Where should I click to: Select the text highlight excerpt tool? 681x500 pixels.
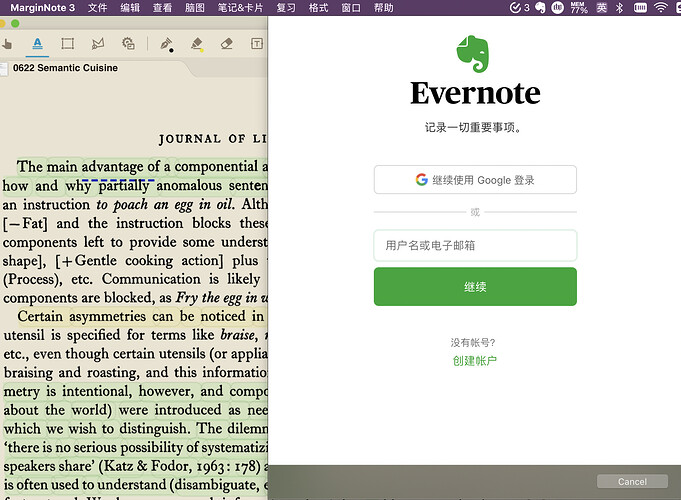38,43
